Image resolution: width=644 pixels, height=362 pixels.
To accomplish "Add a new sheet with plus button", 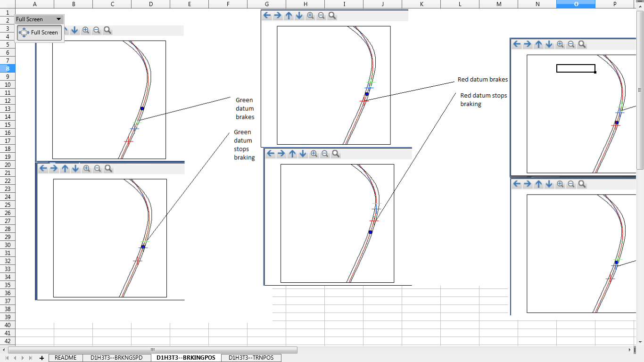I will [x=41, y=358].
